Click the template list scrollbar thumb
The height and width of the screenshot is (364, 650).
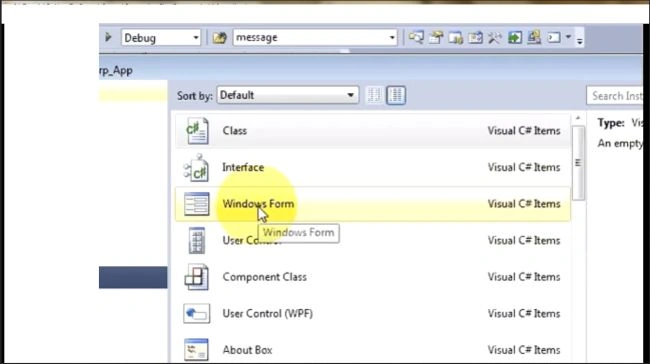coord(578,163)
